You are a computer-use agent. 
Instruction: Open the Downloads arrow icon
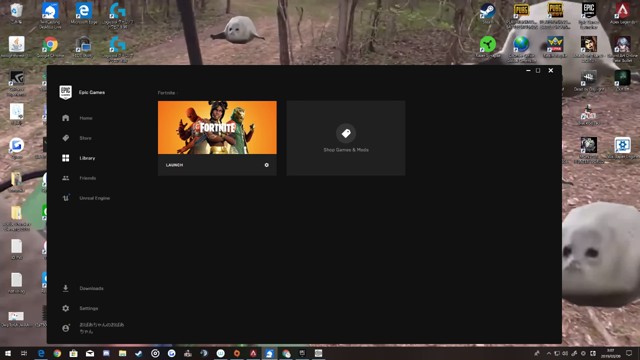click(66, 288)
